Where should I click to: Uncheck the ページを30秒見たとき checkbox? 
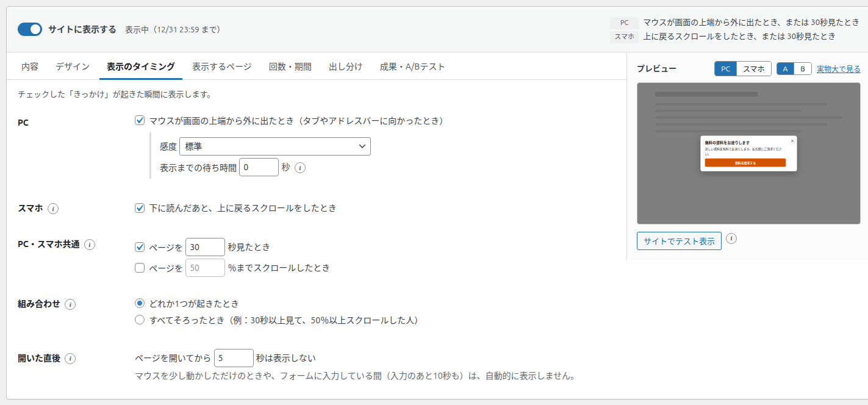[140, 248]
